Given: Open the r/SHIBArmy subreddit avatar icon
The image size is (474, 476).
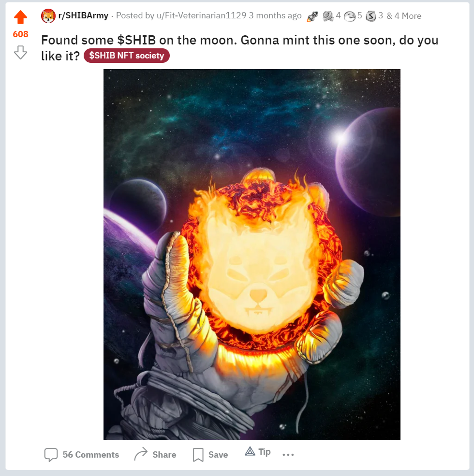Looking at the screenshot, I should pyautogui.click(x=48, y=16).
